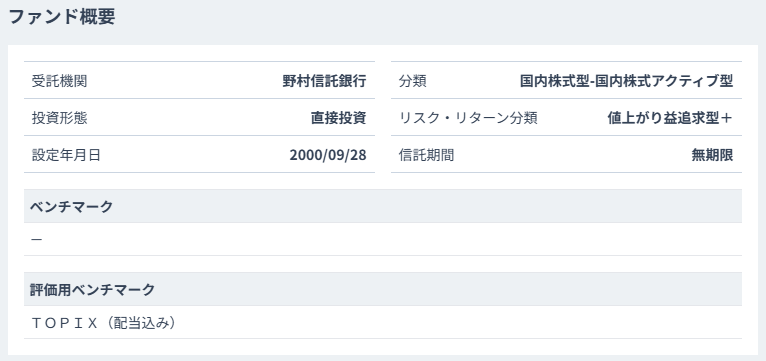Image resolution: width=766 pixels, height=361 pixels.
Task: Select the 投資形態 label
Action: 60,118
